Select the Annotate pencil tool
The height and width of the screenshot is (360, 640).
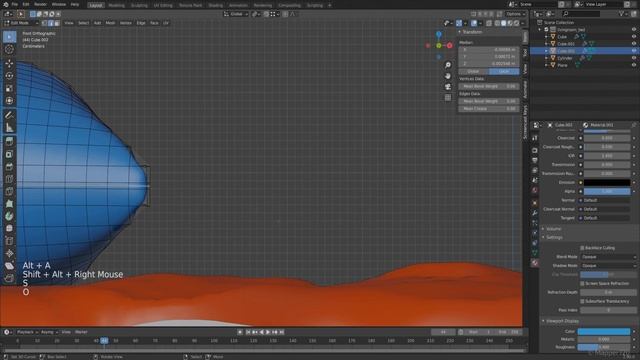(x=9, y=115)
